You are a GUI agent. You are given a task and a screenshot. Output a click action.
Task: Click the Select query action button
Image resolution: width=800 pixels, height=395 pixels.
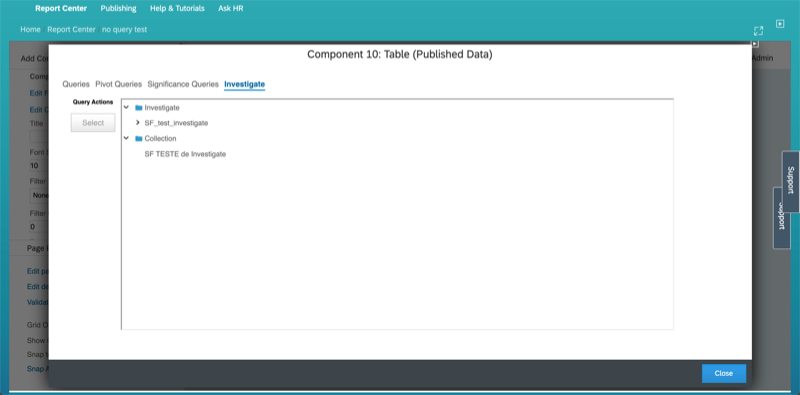(93, 122)
